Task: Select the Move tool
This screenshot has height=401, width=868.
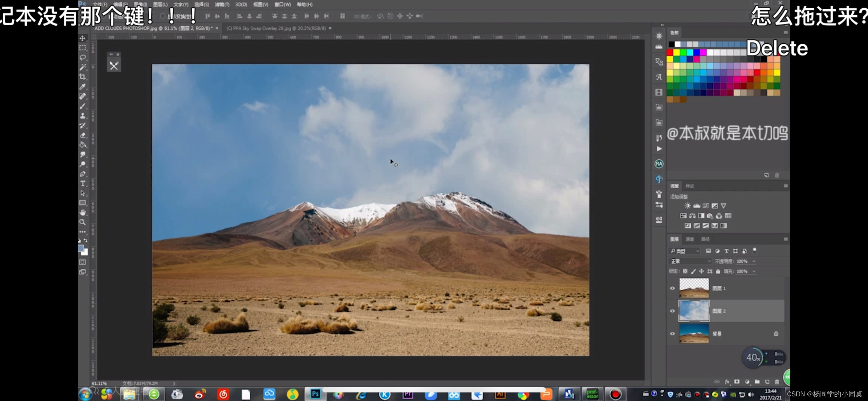Action: tap(83, 38)
